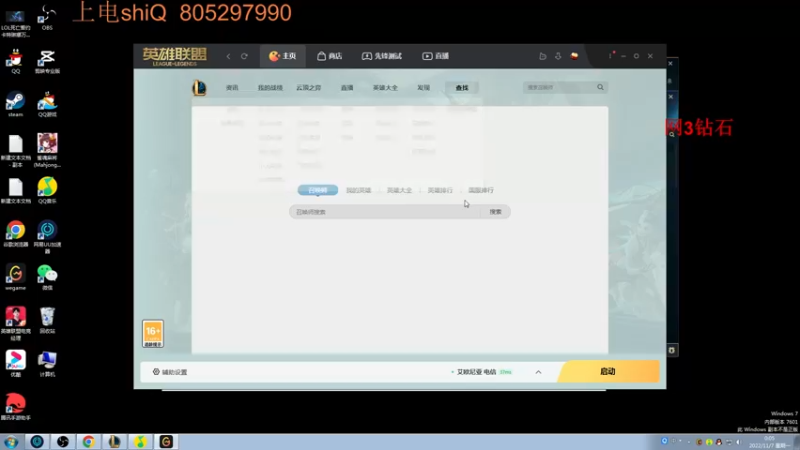Select the QQ音乐 desktop icon
This screenshot has width=800, height=450.
point(47,191)
